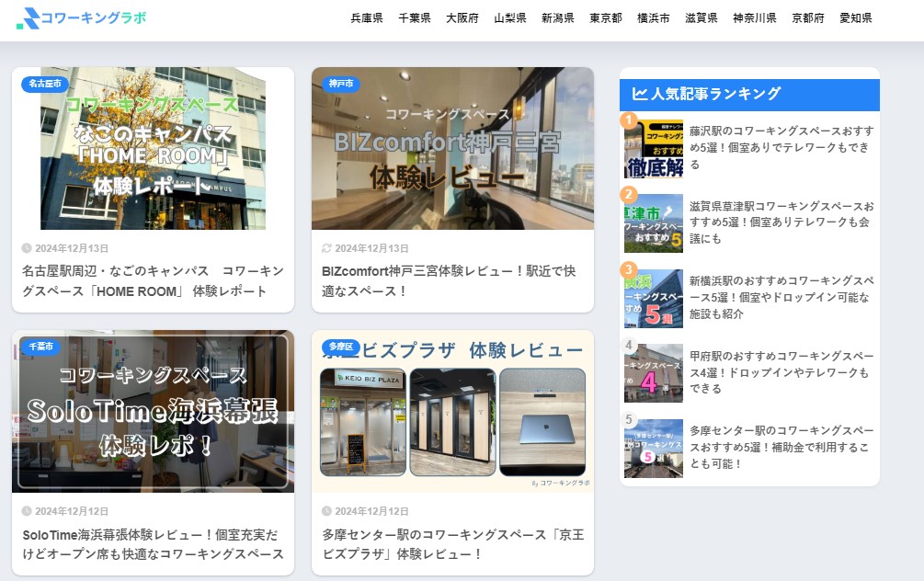Go to the 滋賀県 category
The height and width of the screenshot is (581, 924).
702,18
